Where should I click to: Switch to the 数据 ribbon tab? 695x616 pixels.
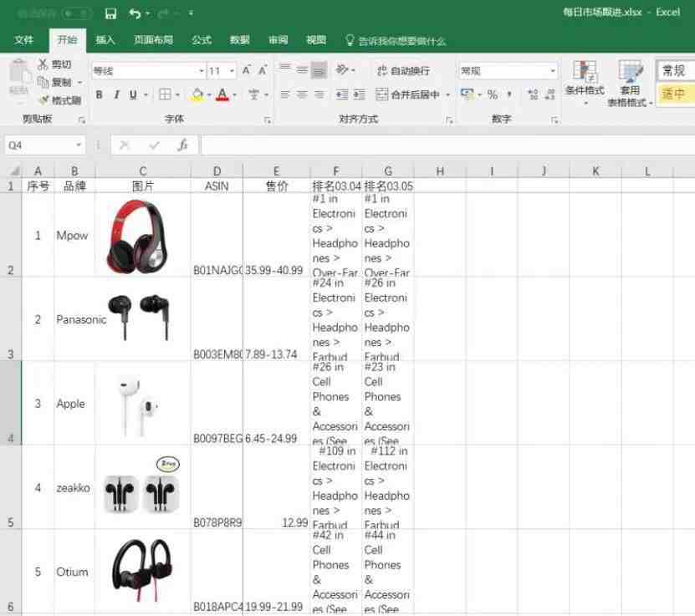click(x=240, y=40)
